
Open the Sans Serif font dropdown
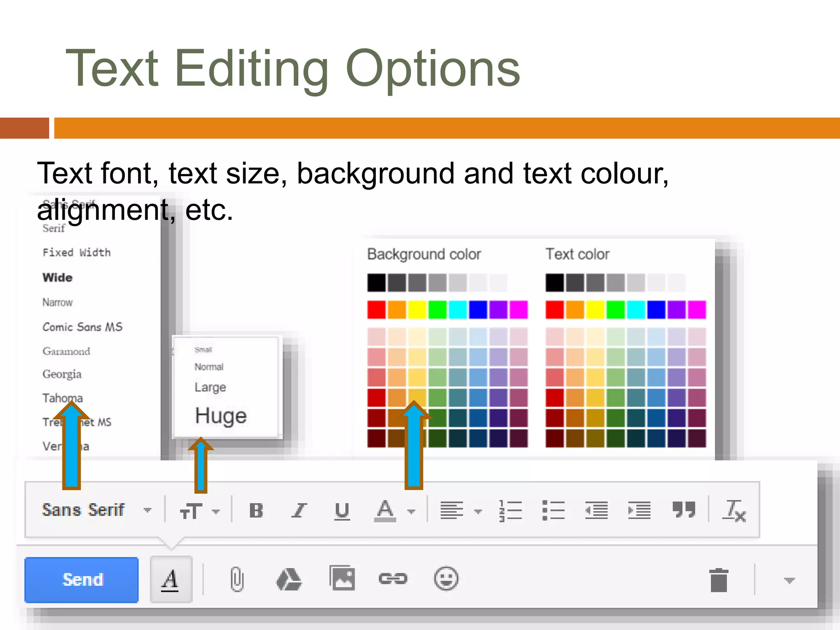point(96,510)
